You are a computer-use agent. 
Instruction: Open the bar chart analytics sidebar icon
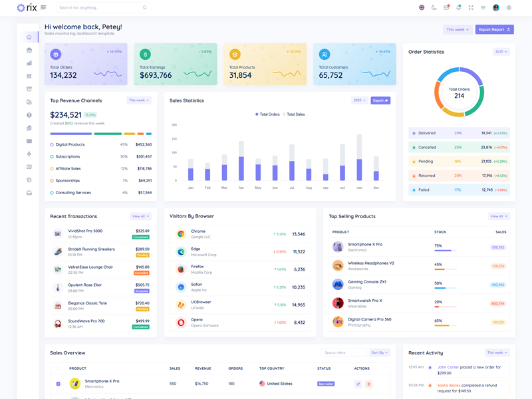(29, 63)
